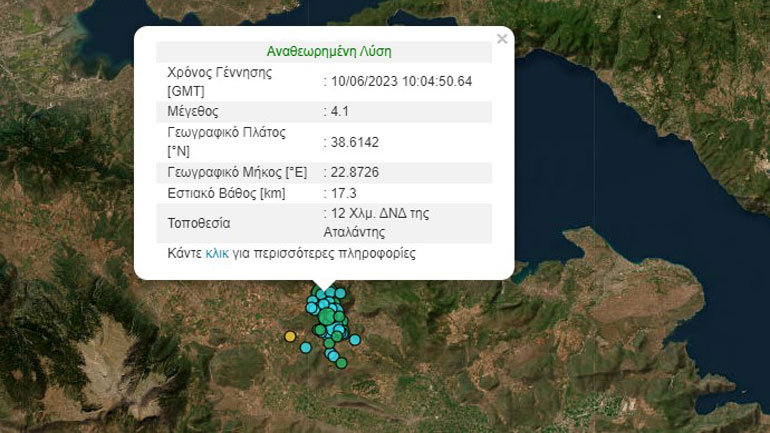Select the large green epicenter marker
This screenshot has height=433, width=770.
[x=327, y=317]
